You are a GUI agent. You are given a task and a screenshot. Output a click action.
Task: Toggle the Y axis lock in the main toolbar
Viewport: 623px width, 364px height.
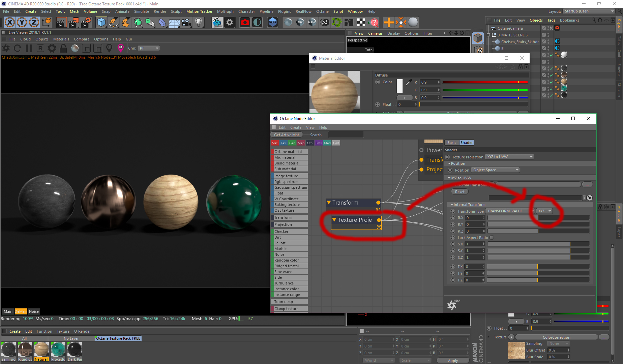pos(22,22)
